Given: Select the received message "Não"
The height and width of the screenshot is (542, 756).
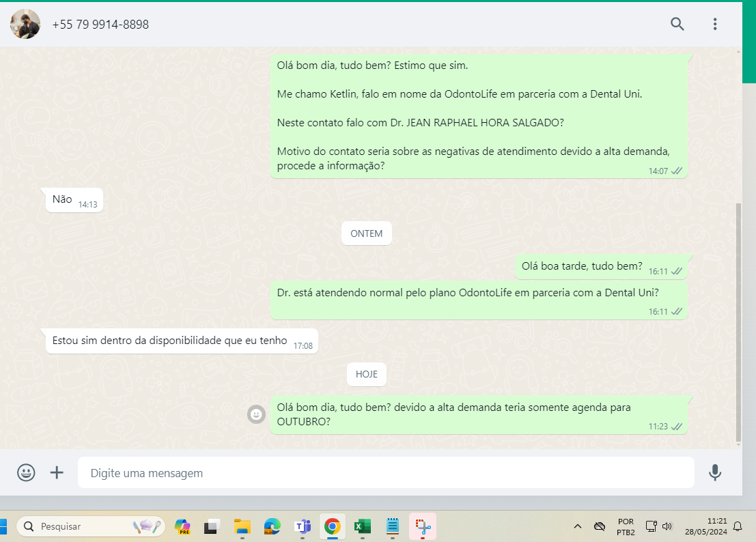Looking at the screenshot, I should [x=74, y=200].
